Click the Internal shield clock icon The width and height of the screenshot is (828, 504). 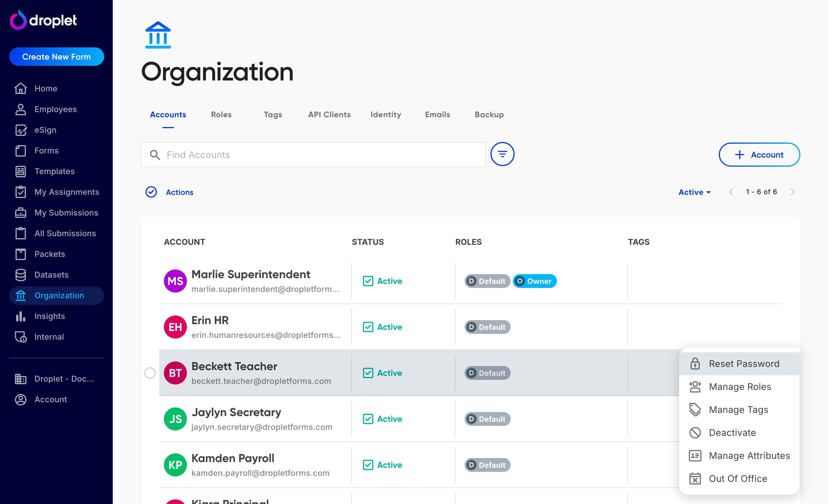[x=20, y=337]
